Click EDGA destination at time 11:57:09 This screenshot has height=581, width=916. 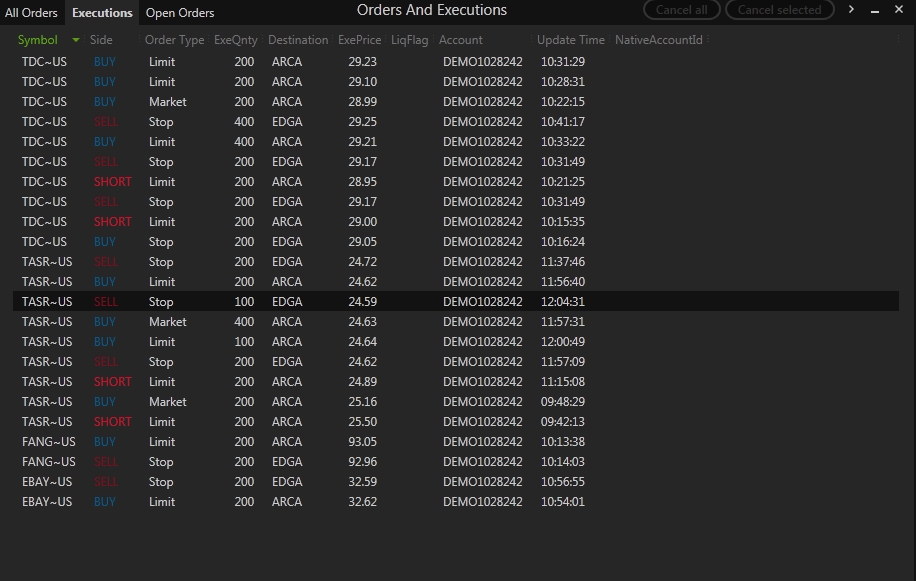287,361
